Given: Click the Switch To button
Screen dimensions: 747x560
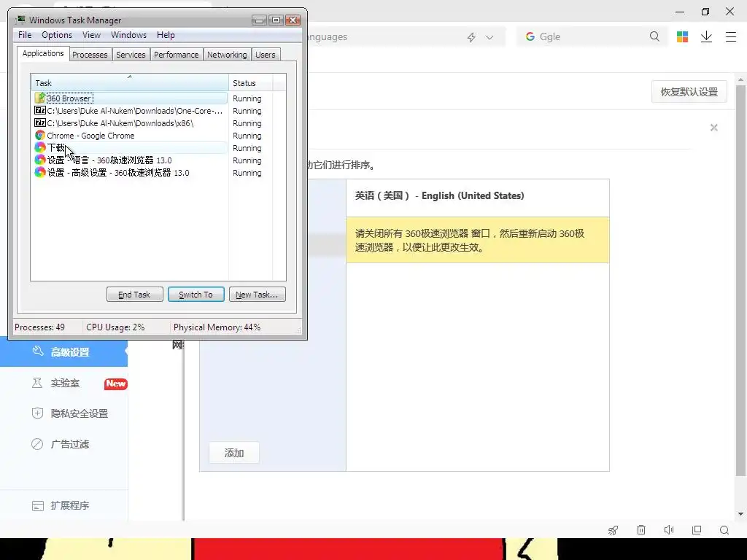Looking at the screenshot, I should click(196, 295).
